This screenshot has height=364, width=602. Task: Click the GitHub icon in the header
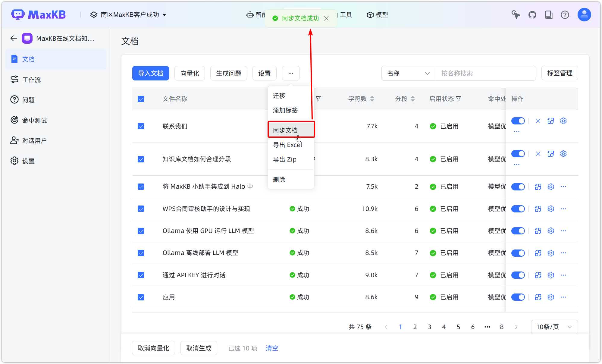532,14
